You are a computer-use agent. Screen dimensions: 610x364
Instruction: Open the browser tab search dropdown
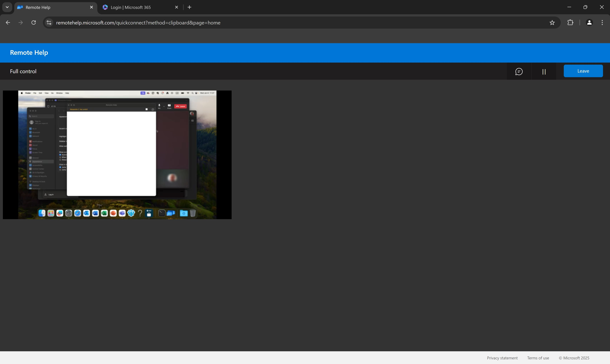pos(7,7)
